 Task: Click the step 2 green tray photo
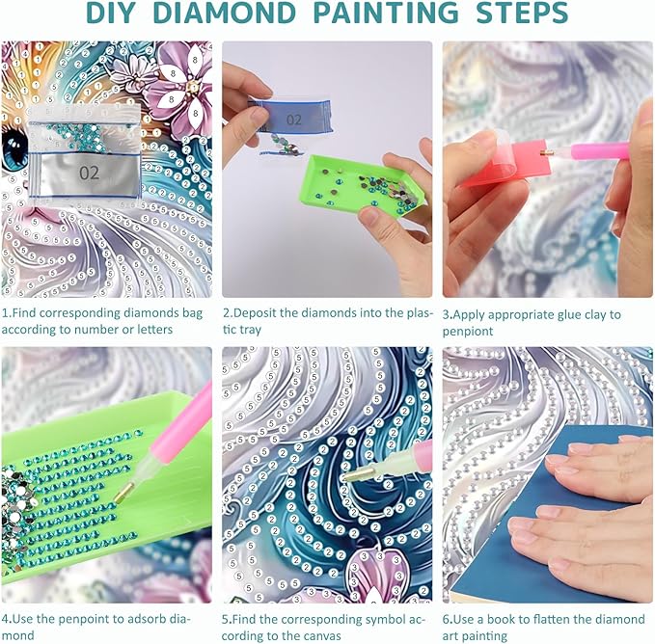point(327,169)
